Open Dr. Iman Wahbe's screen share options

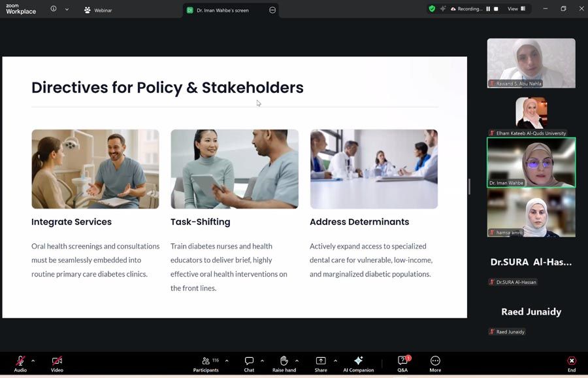(x=272, y=10)
